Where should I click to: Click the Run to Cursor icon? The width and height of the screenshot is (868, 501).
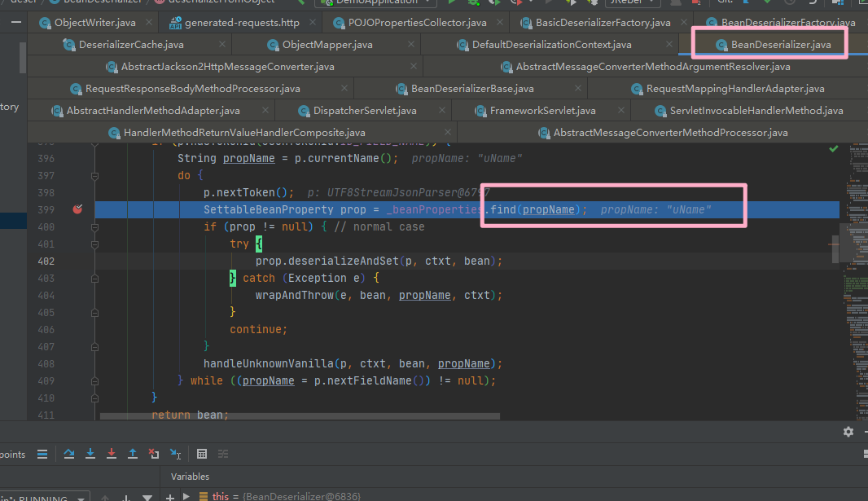point(175,455)
